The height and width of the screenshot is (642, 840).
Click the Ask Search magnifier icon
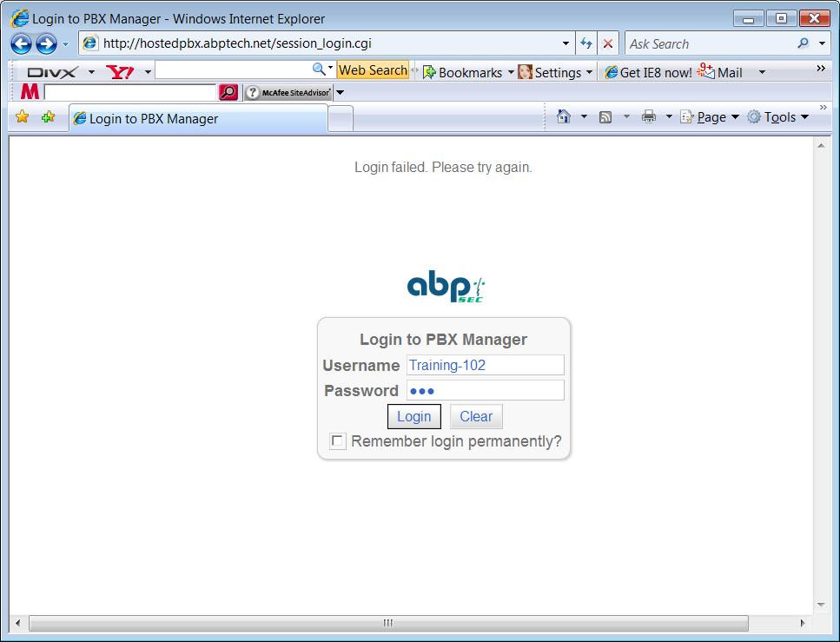pos(803,43)
